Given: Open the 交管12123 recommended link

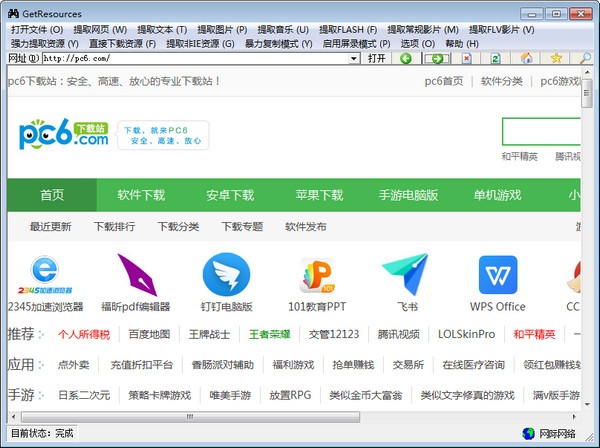Looking at the screenshot, I should click(x=334, y=334).
